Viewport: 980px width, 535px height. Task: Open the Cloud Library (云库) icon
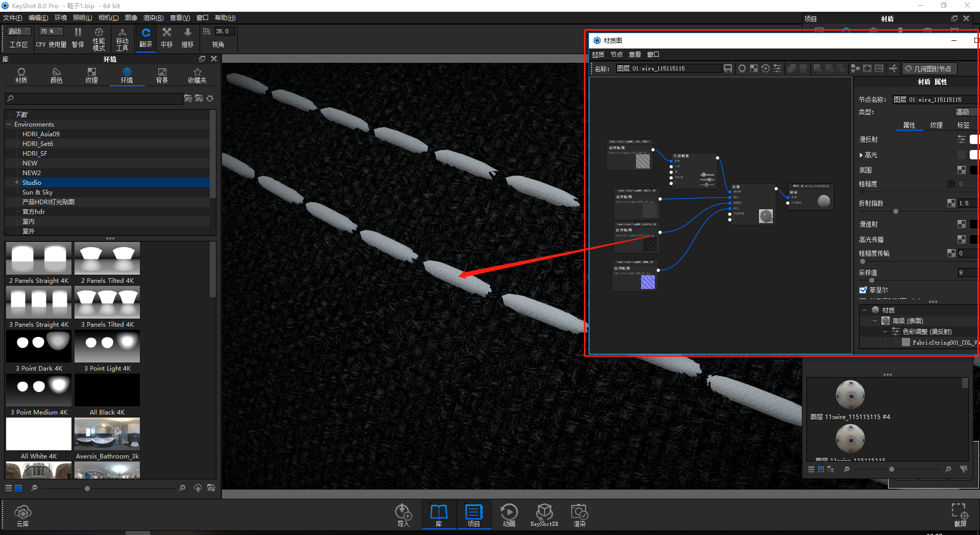[x=22, y=515]
